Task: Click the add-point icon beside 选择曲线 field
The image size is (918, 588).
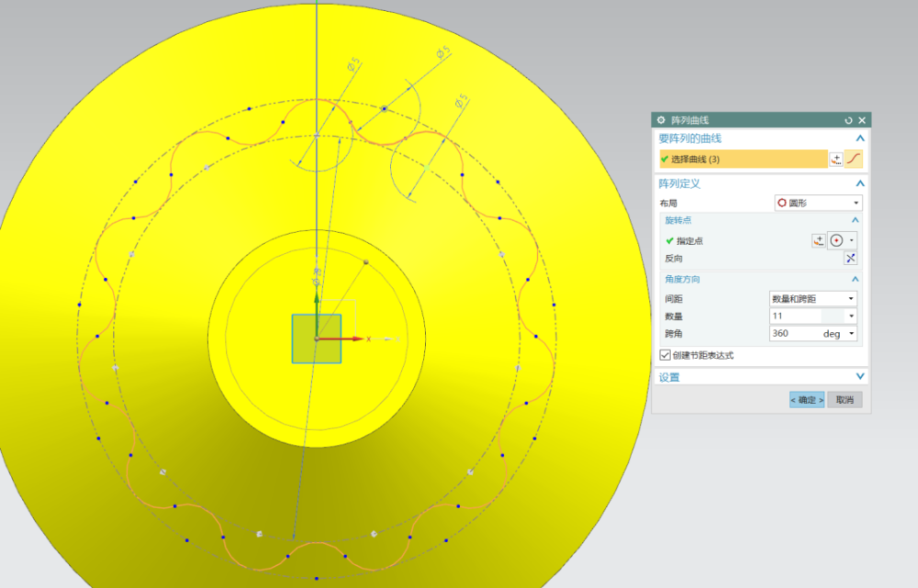Action: coord(835,159)
